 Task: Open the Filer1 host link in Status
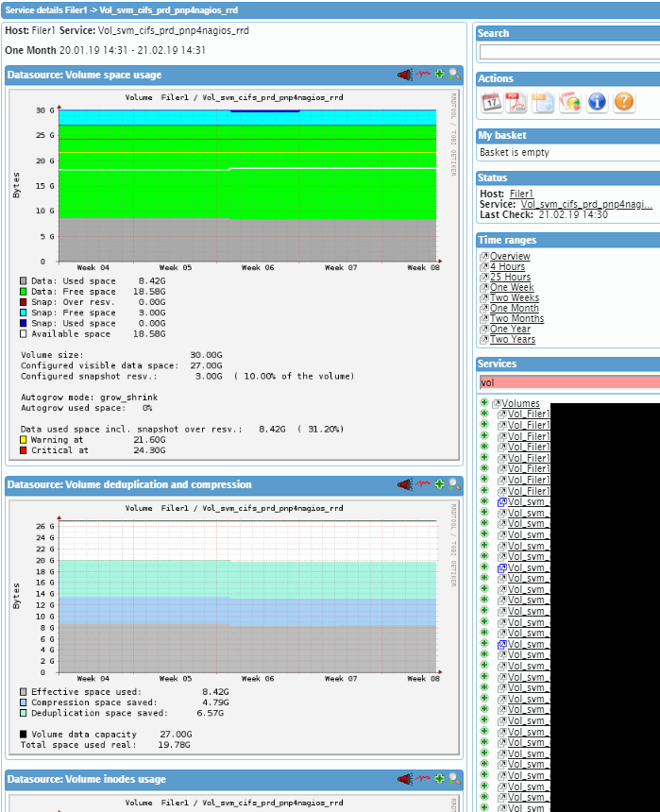(x=520, y=194)
